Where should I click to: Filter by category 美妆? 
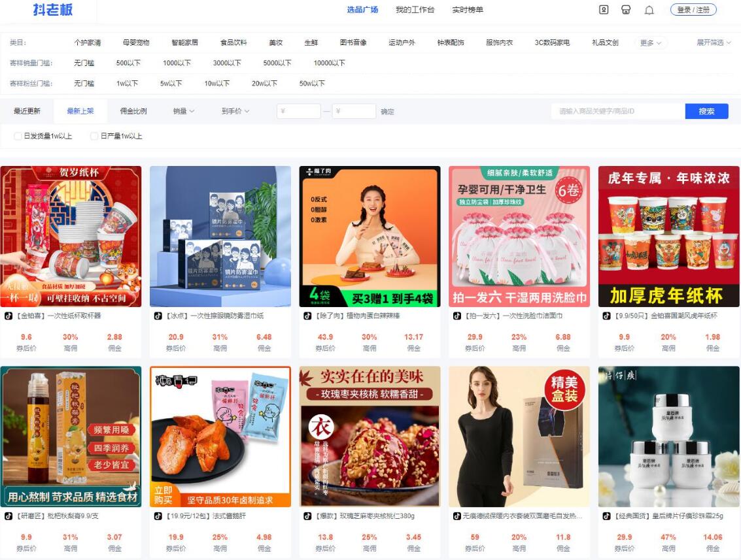[x=275, y=42]
